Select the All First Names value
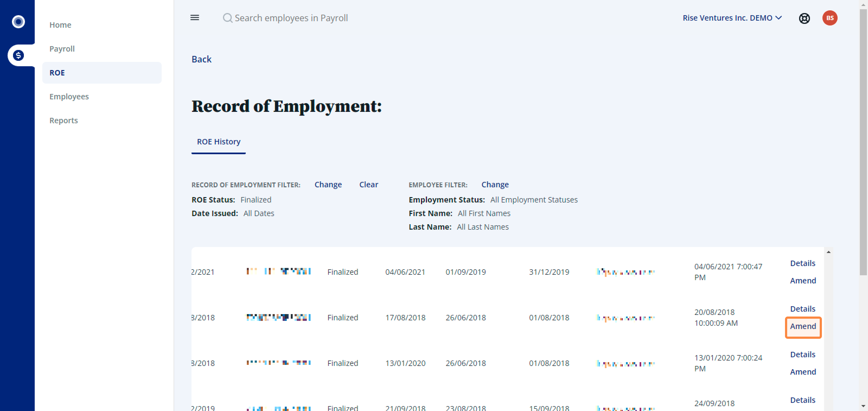Viewport: 868px width, 411px height. click(x=484, y=213)
